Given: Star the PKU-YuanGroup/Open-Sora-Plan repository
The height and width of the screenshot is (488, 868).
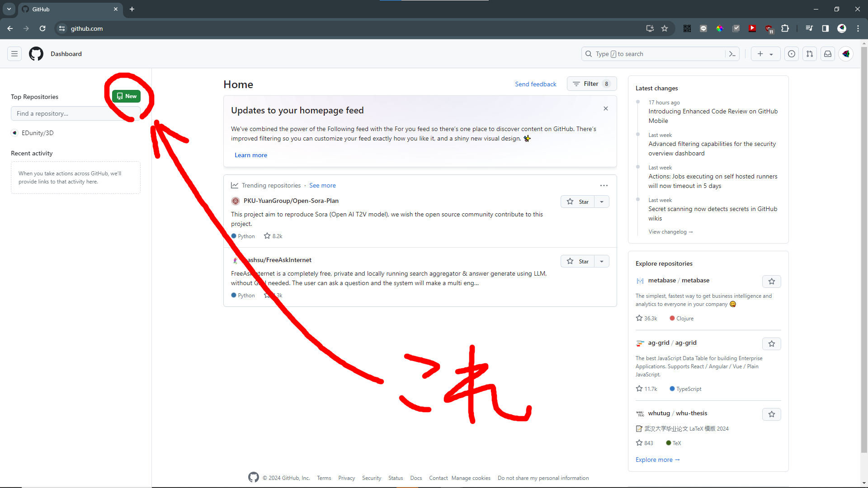Looking at the screenshot, I should click(x=578, y=202).
